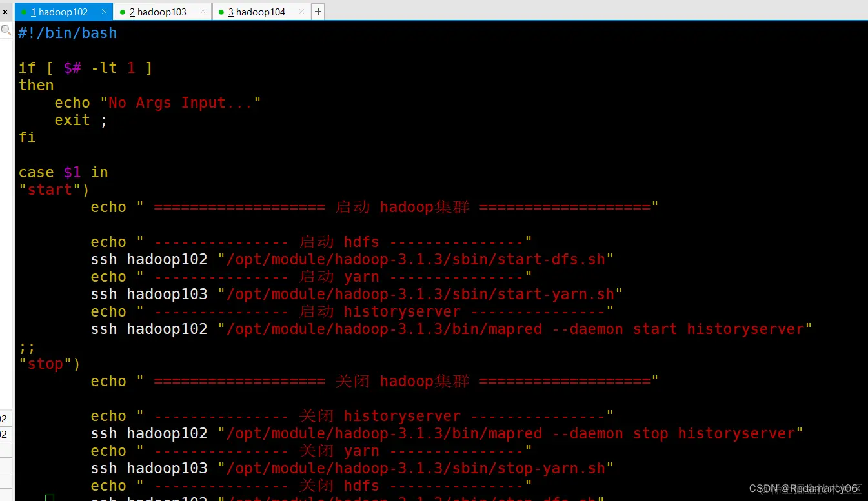This screenshot has width=868, height=501.
Task: Click the '关闭 yarn' echo line
Action: [311, 451]
